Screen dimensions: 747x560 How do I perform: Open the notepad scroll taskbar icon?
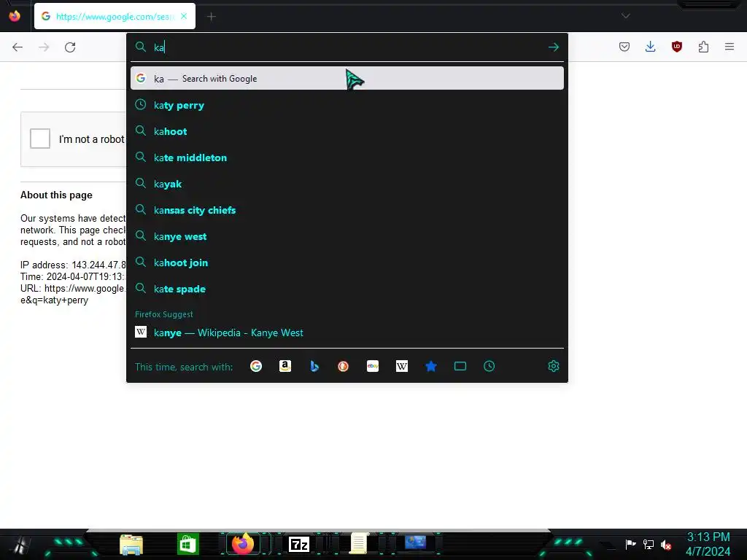pos(359,544)
